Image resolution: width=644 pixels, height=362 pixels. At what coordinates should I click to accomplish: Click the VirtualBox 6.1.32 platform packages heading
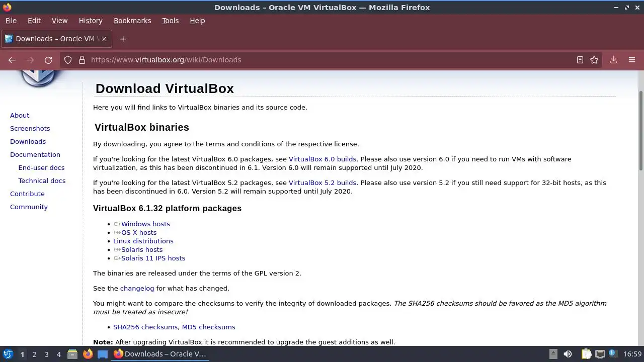click(x=167, y=208)
